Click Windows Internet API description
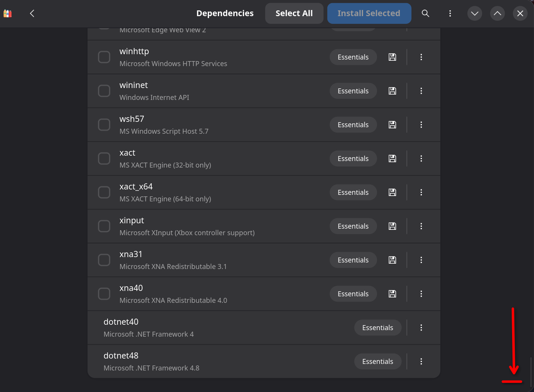 (154, 98)
